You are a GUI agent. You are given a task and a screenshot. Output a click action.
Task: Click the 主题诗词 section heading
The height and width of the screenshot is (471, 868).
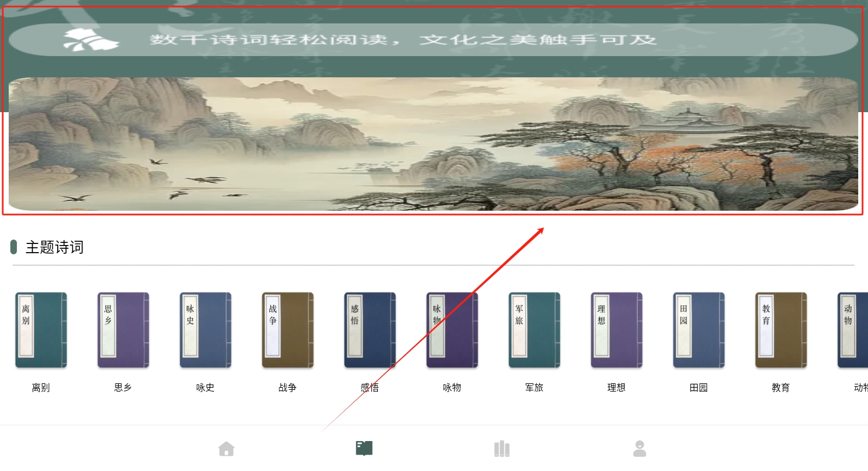coord(54,247)
